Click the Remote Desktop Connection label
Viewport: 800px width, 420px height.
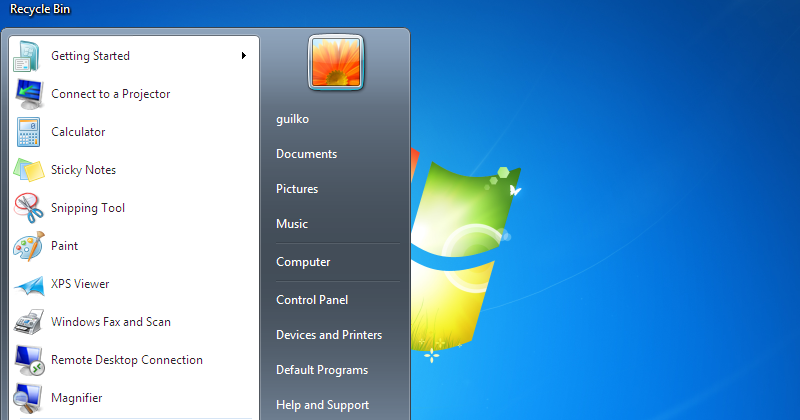click(x=127, y=360)
